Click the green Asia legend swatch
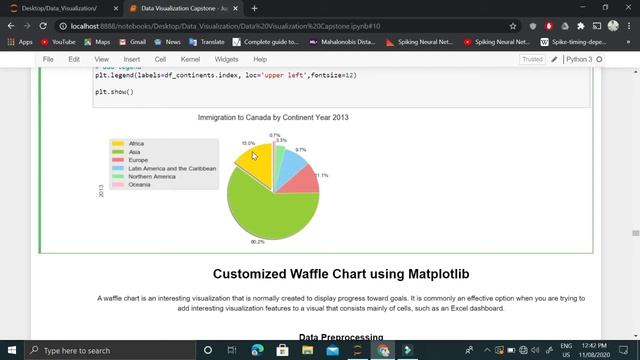 118,152
